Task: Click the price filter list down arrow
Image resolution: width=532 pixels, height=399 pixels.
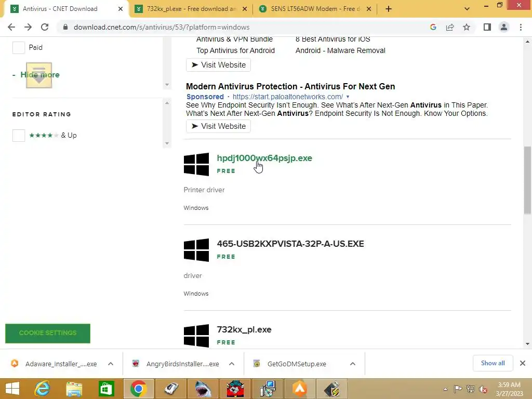Action: [x=167, y=85]
